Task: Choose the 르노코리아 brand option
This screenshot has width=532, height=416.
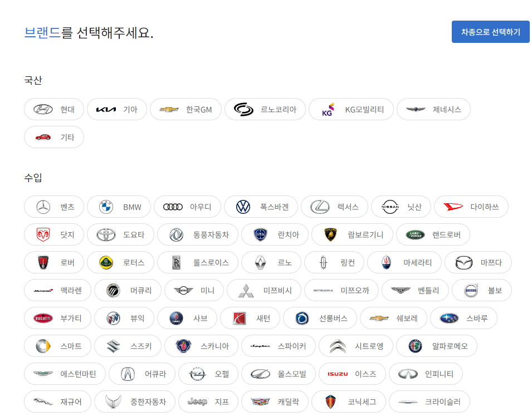Action: [x=265, y=110]
